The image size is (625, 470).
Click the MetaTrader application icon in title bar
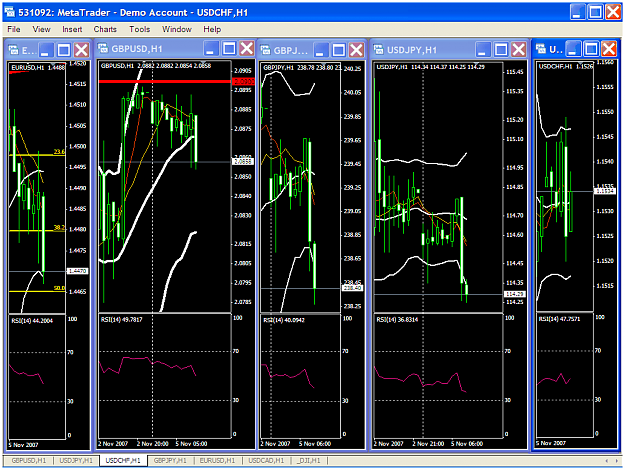[x=9, y=12]
